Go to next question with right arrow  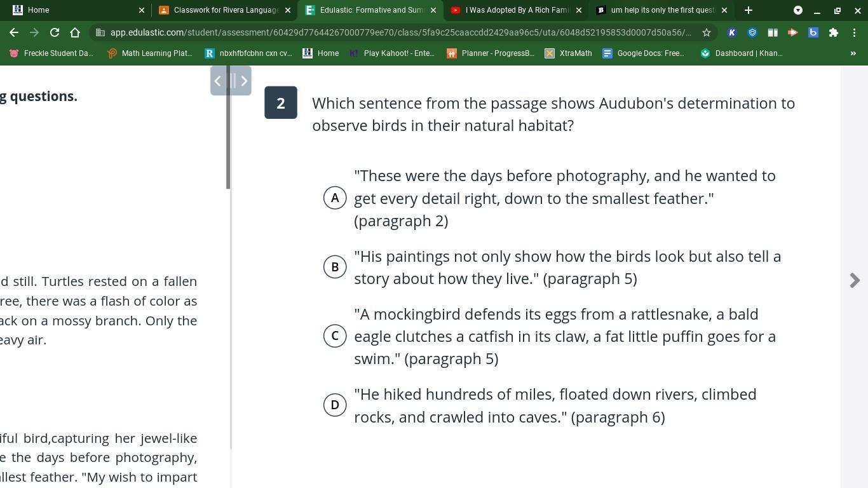pos(855,280)
